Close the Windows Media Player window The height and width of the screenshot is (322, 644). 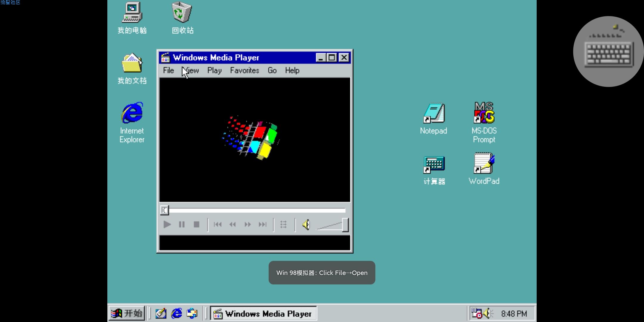point(344,58)
